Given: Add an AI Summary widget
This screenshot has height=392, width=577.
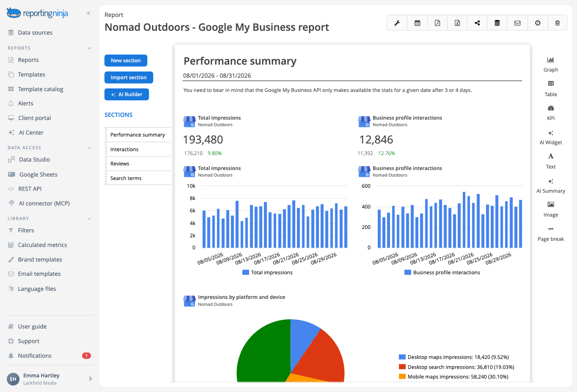Looking at the screenshot, I should [551, 186].
